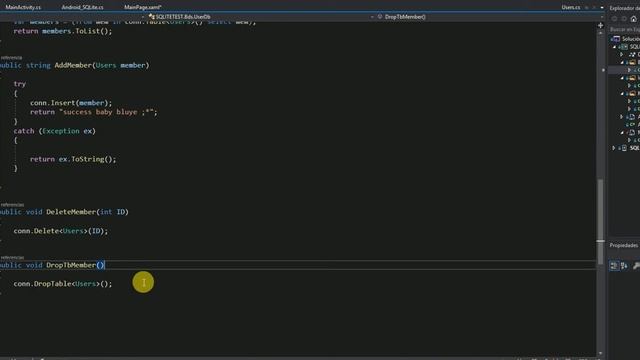Click the Solution Explorer Home icon
Screen dimensions: 640x360
tap(633, 19)
